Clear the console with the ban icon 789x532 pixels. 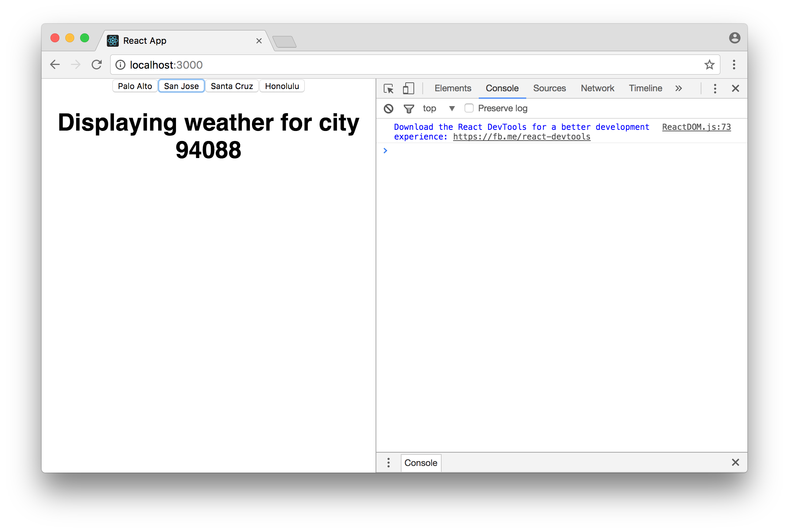point(389,108)
